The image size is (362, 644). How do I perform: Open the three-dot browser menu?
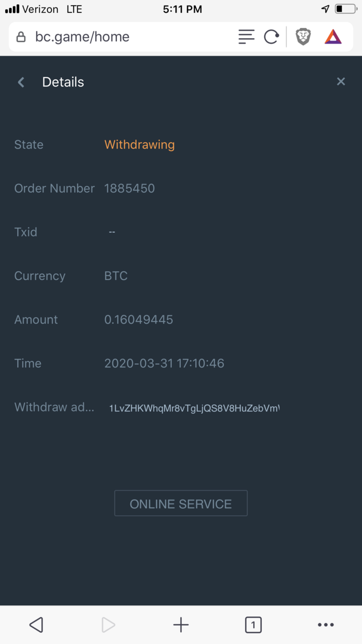tap(326, 625)
